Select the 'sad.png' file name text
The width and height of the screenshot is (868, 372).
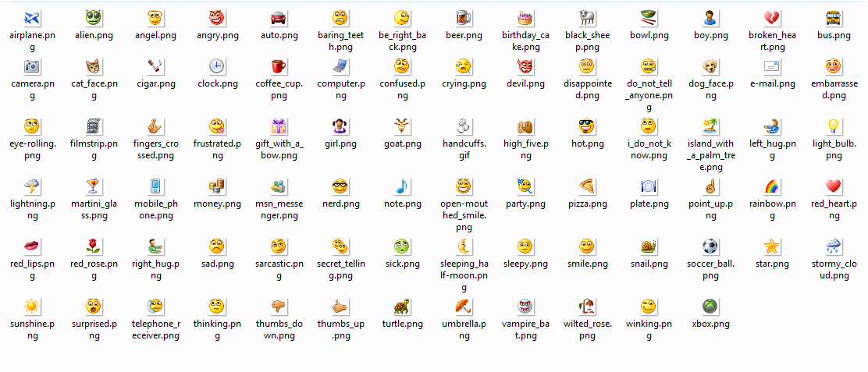[x=218, y=264]
